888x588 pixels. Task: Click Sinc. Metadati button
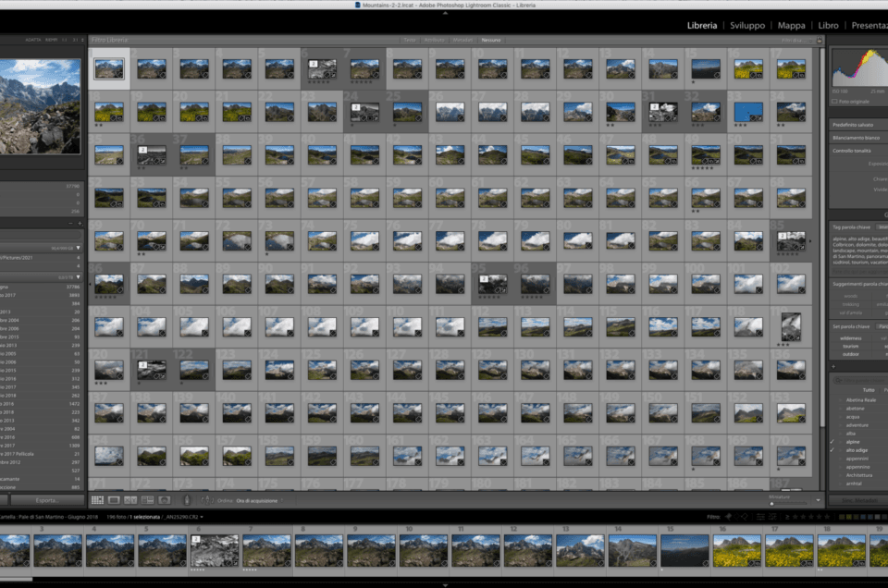859,500
